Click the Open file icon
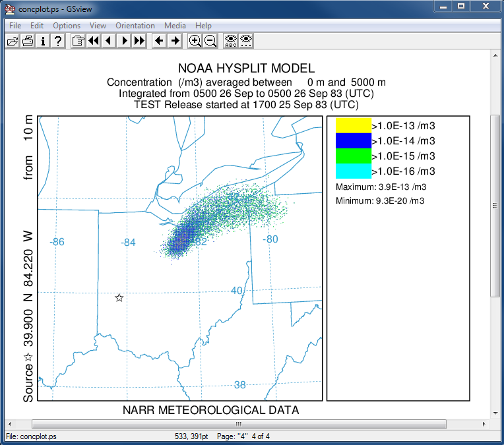This screenshot has width=504, height=445. point(13,41)
